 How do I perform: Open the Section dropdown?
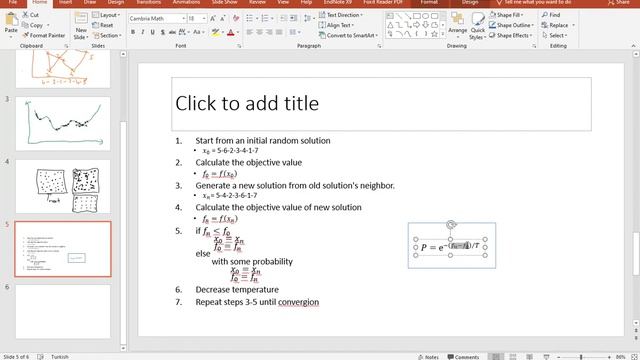[107, 35]
